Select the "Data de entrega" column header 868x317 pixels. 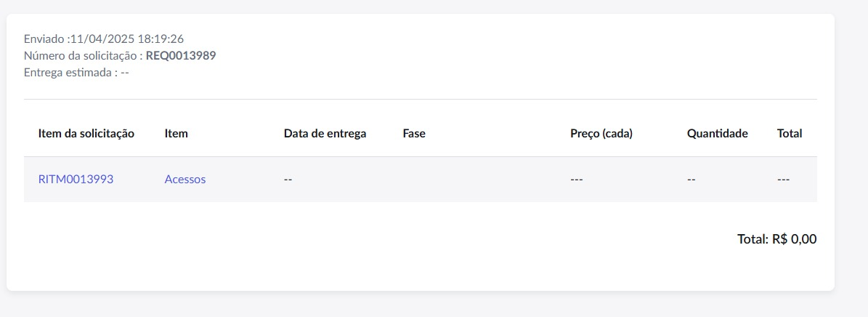point(325,134)
